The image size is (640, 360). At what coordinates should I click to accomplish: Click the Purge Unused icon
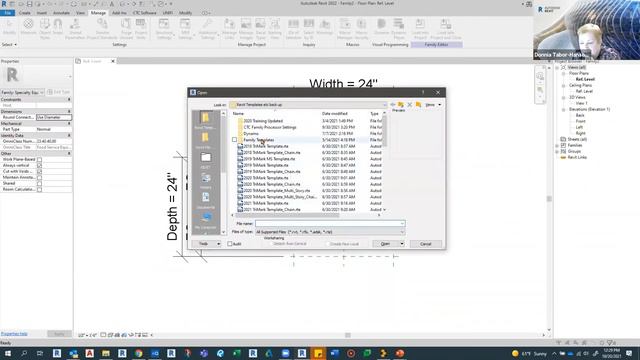127,29
